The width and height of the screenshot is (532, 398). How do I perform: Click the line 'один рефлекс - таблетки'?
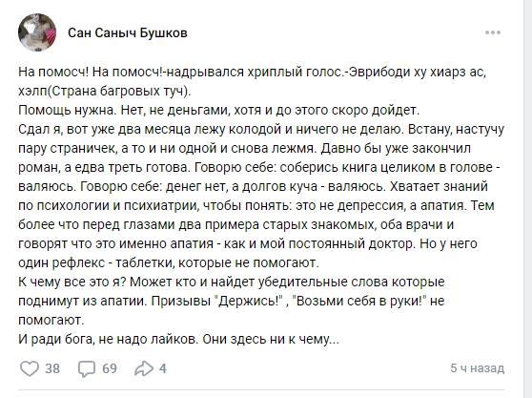pos(169,262)
